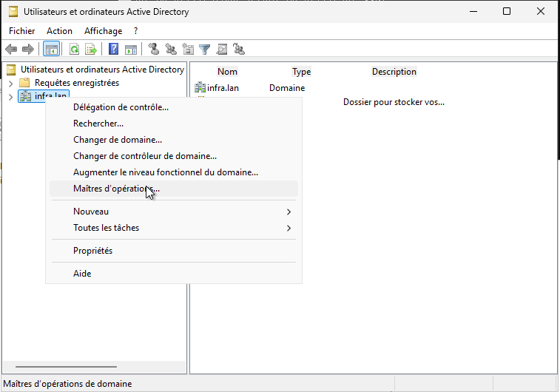560x392 pixels.
Task: Click the create new group icon
Action: 171,50
